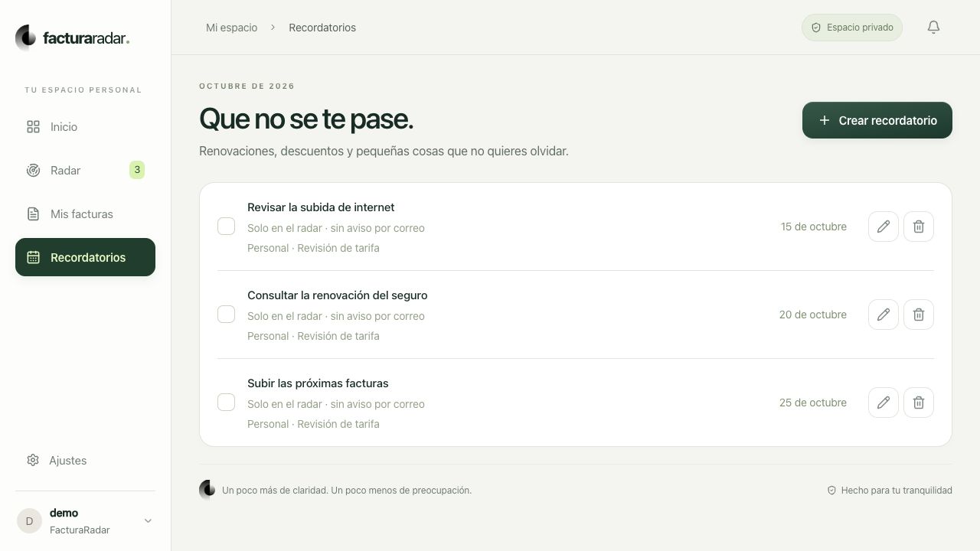
Task: Expand the demo account menu chevron
Action: 148,521
